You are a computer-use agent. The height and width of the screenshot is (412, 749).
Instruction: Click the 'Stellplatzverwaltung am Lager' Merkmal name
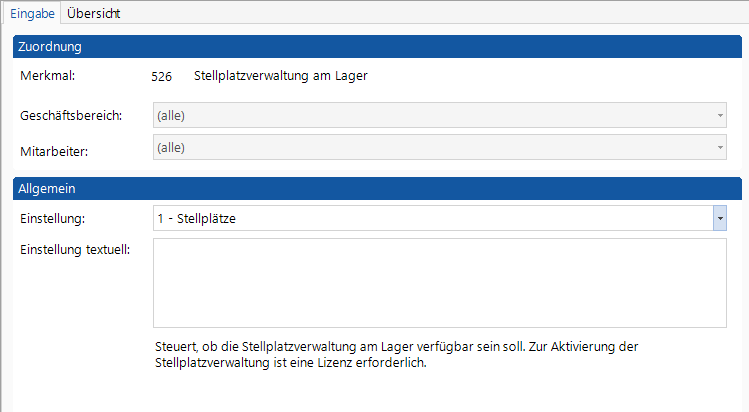click(281, 76)
